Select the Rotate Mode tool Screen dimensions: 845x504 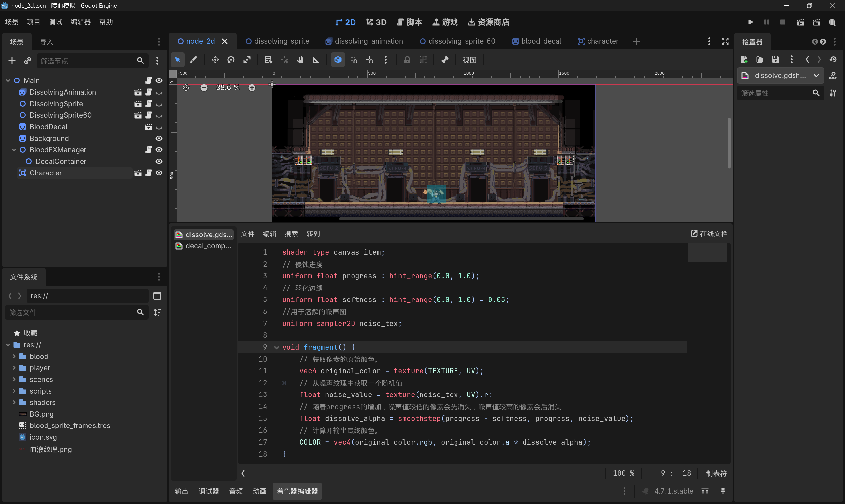231,60
